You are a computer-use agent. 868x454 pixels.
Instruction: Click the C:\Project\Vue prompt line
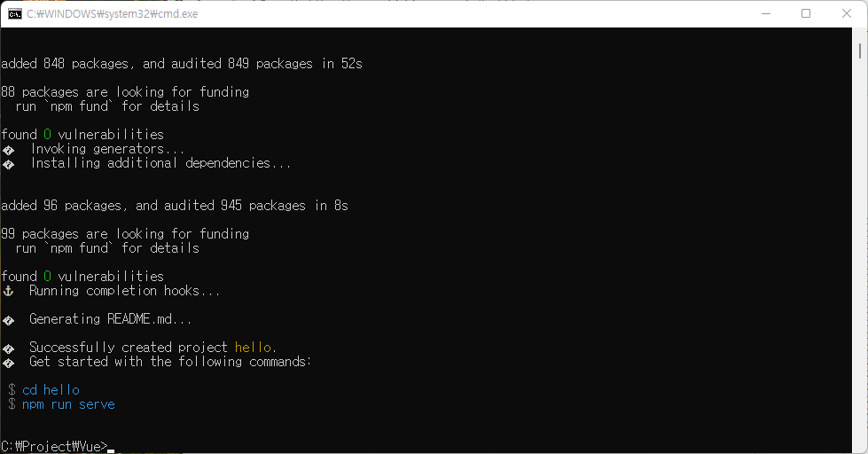point(54,446)
